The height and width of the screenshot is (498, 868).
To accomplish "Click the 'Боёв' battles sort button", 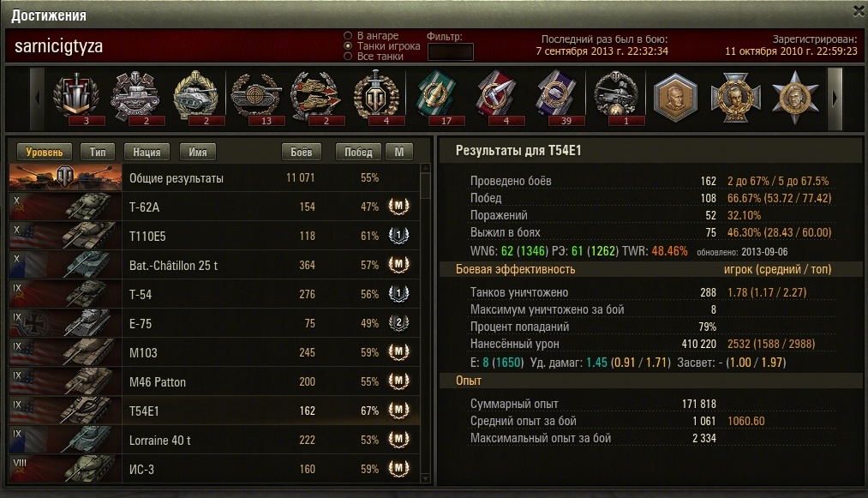I will [x=302, y=152].
